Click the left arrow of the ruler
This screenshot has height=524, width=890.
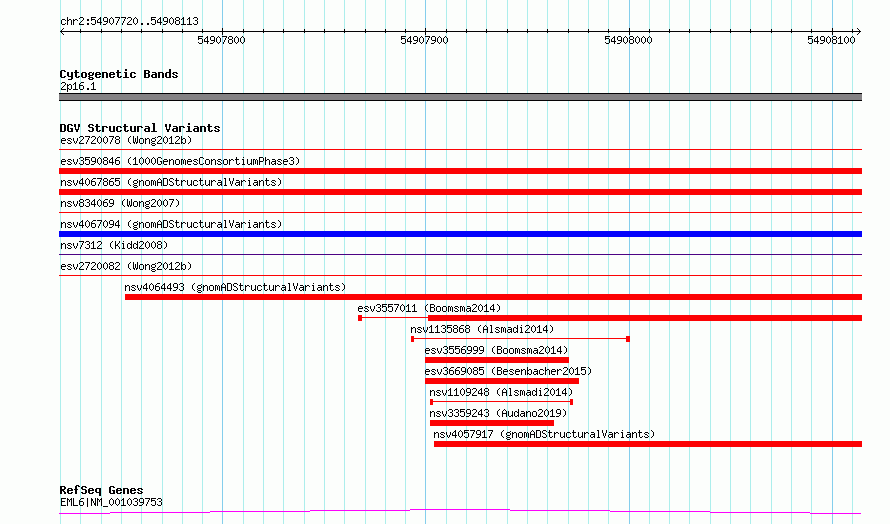(x=62, y=32)
